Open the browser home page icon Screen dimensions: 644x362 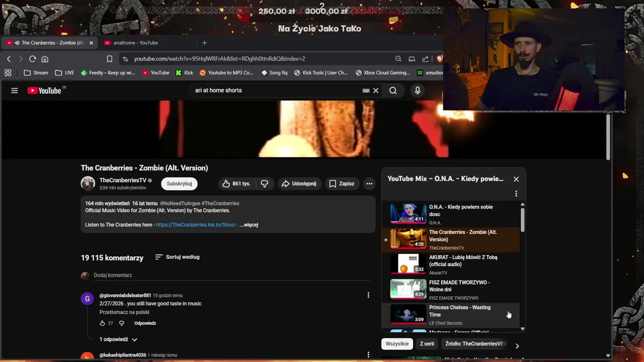point(45,59)
